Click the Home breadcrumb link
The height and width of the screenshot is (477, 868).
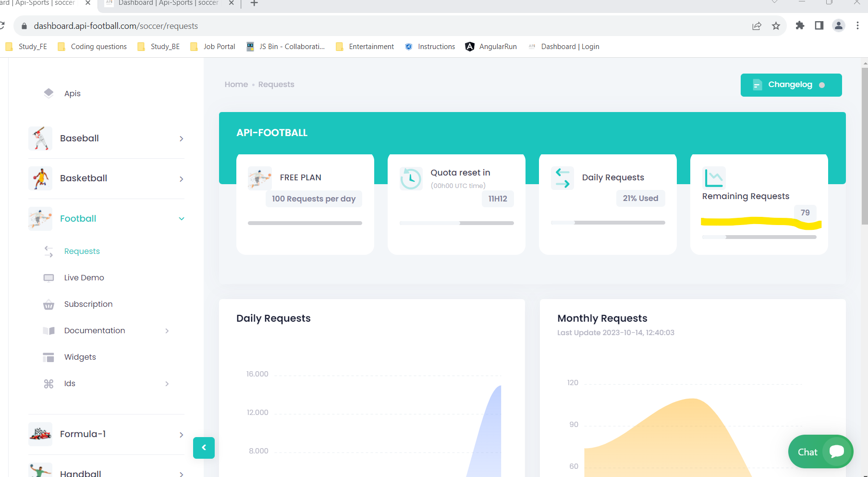tap(236, 85)
